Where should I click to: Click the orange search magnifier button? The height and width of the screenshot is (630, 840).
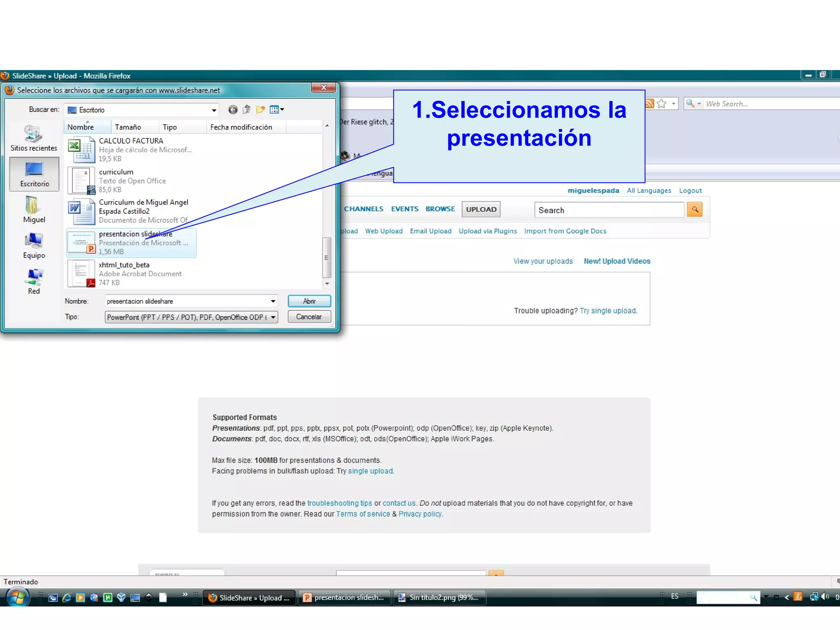pos(695,209)
